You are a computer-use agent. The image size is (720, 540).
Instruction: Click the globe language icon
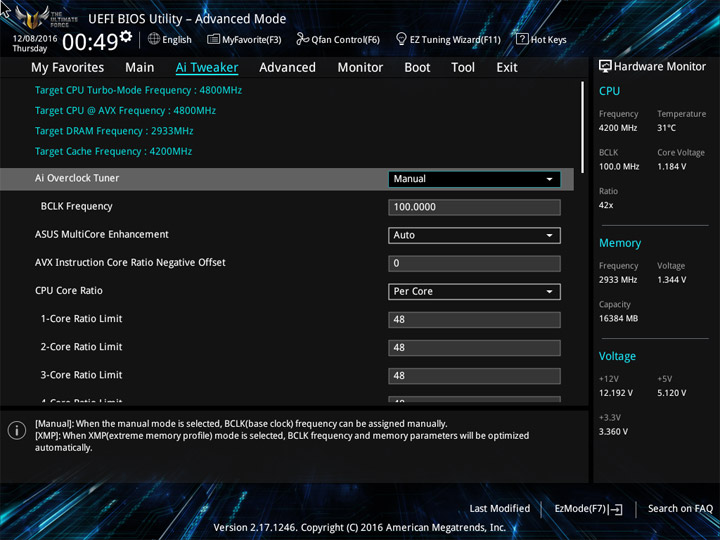coord(154,39)
